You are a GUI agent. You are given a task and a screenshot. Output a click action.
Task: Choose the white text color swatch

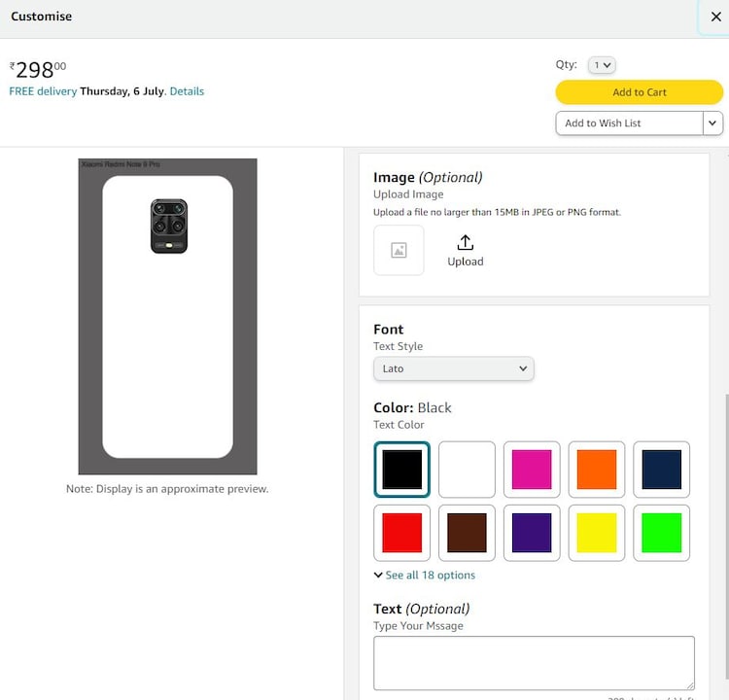(467, 470)
